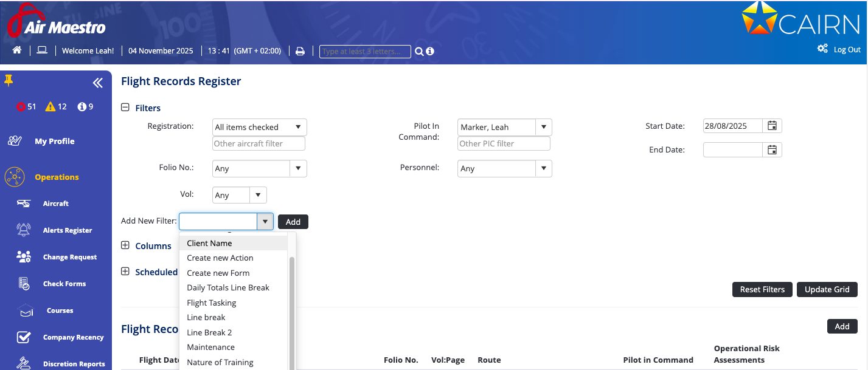Expand the Columns section
Viewport: 868px width, 370px height.
pyautogui.click(x=125, y=245)
